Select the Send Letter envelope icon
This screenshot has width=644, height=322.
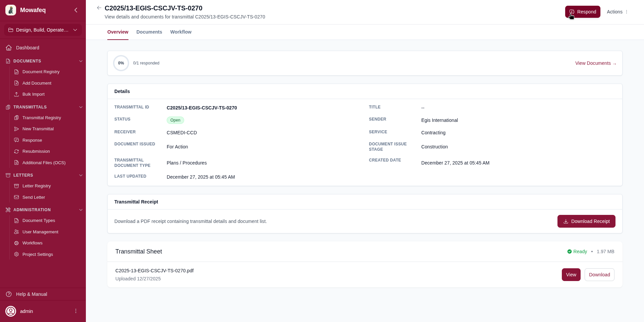click(16, 197)
